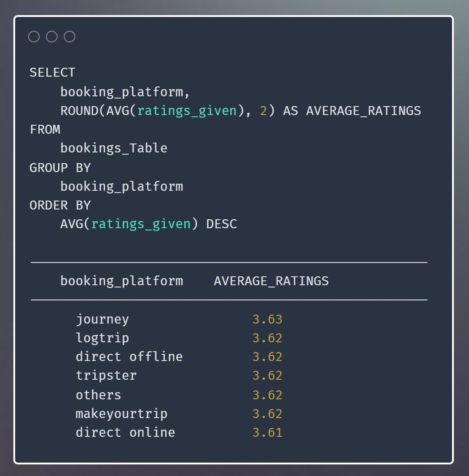469x476 pixels.
Task: Click the booking_platform result column header
Action: [x=122, y=281]
